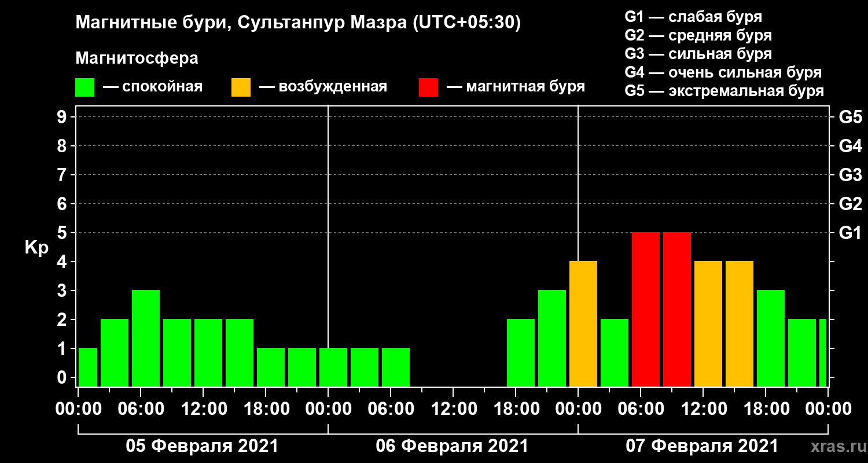Click the orange Kp 4 bar at midnight 07 Февраля
The width and height of the screenshot is (868, 463).
click(583, 324)
